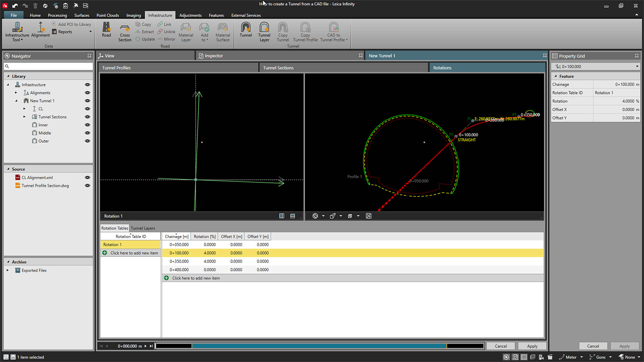Select the Road tool in the ribbon
This screenshot has width=644, height=362.
click(106, 31)
